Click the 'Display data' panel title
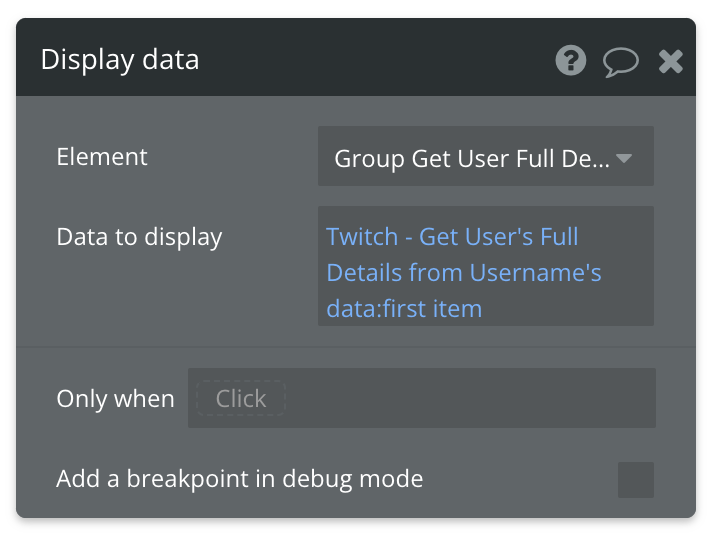This screenshot has width=712, height=538. coord(120,60)
